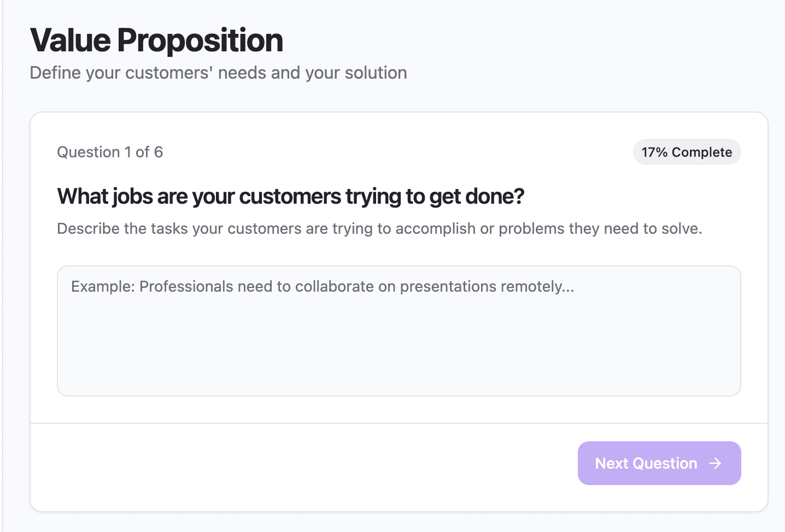Click the blank card footer beside Next Question
785x532 pixels.
tap(303, 463)
